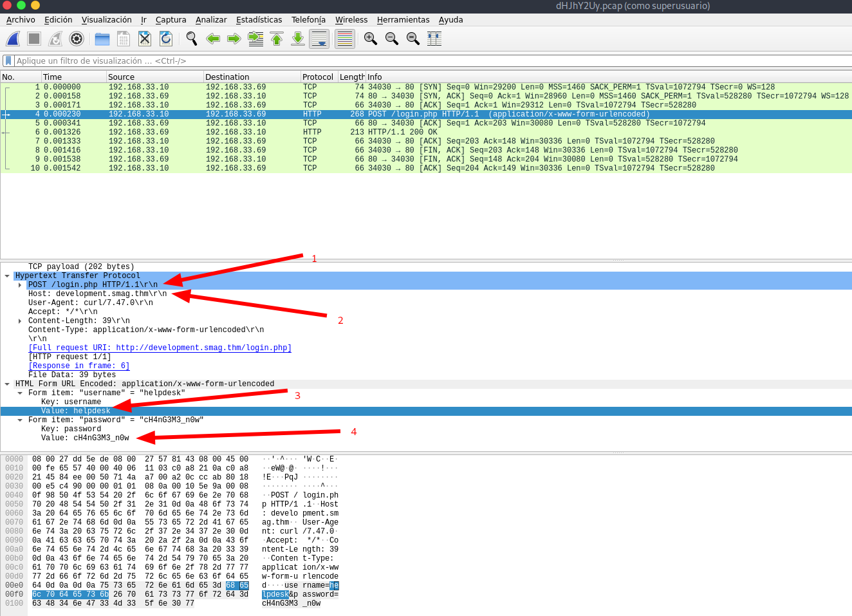
Task: Select Content-Type urlencoded header line
Action: pos(146,330)
